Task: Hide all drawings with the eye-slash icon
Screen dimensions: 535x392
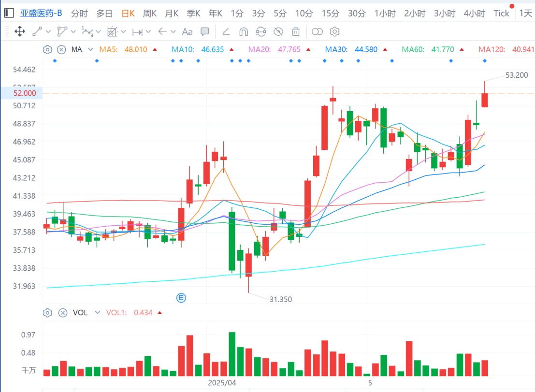Action: click(278, 32)
